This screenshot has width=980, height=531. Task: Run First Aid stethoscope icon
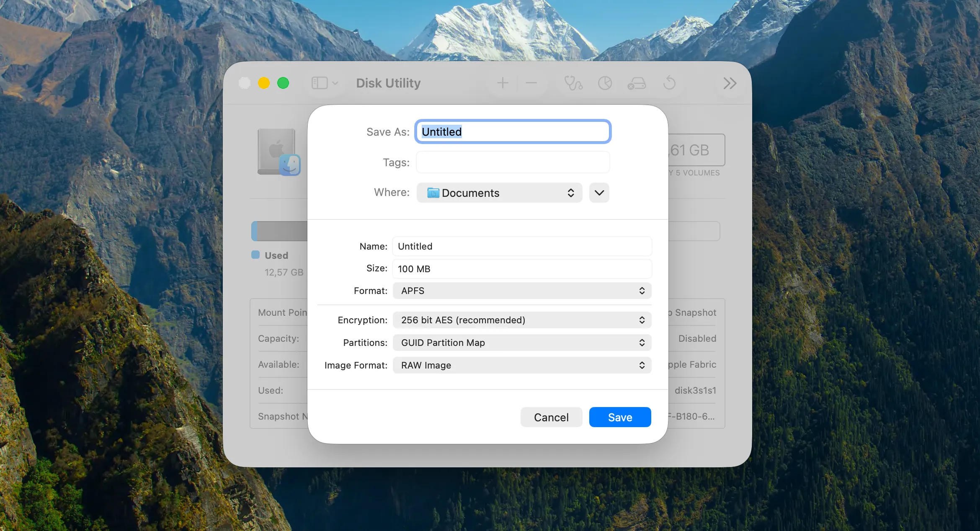click(x=573, y=83)
